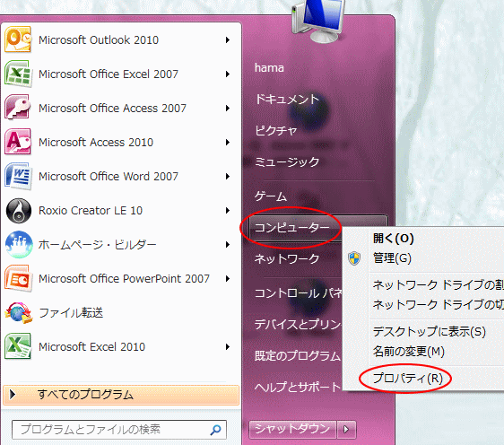
Task: Open ネットワーク link
Action: 287,258
